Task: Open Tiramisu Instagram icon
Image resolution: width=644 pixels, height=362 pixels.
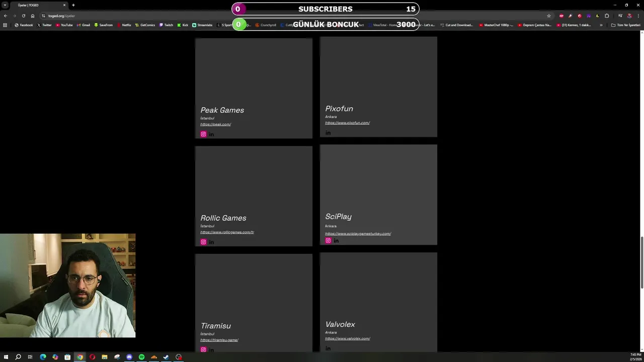Action: click(x=203, y=349)
